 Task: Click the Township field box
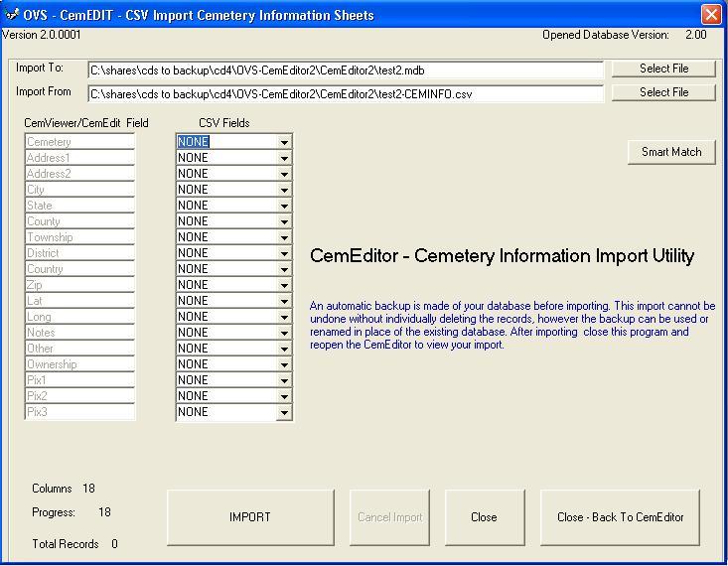(x=79, y=237)
